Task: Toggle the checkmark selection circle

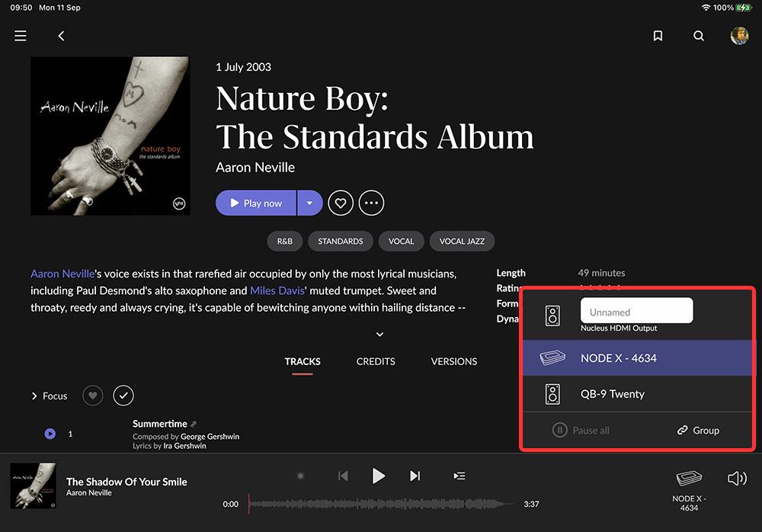Action: pyautogui.click(x=123, y=396)
